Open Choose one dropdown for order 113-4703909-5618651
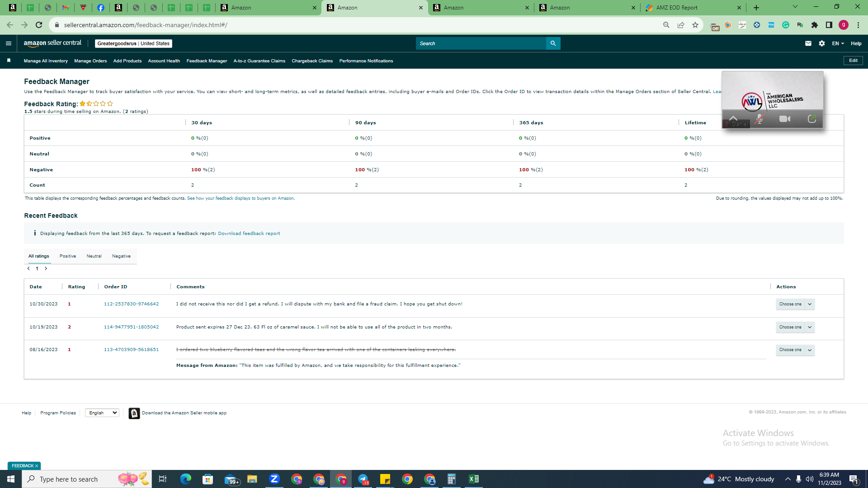Viewport: 868px width, 488px height. pyautogui.click(x=795, y=350)
